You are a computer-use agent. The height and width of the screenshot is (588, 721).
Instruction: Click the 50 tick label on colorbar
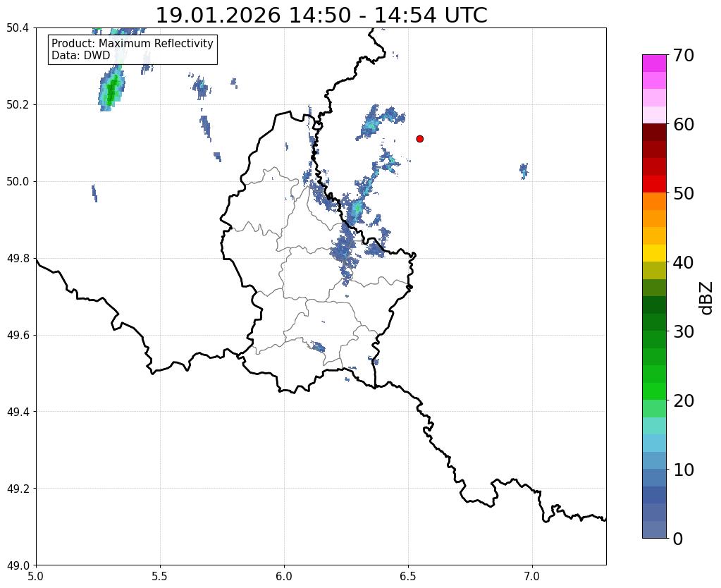684,193
